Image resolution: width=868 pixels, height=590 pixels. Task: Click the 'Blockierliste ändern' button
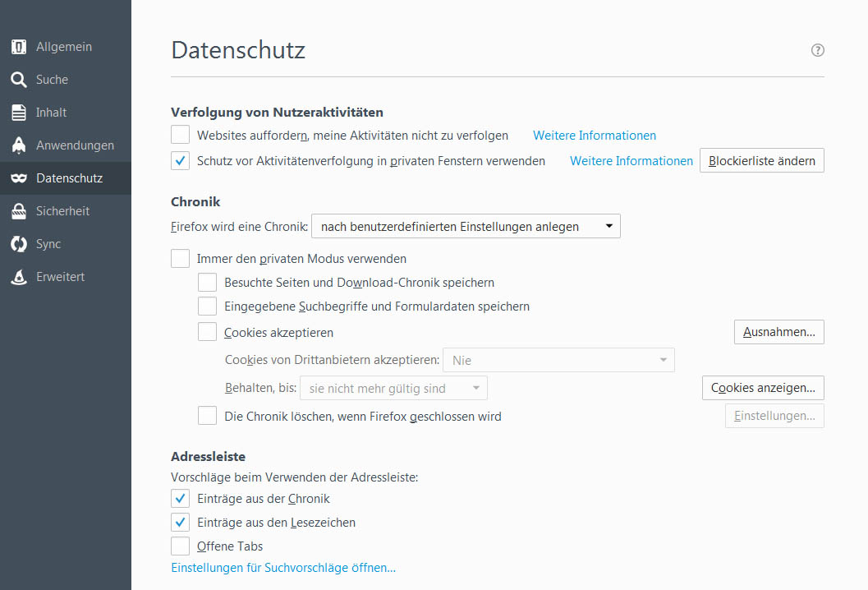[761, 161]
